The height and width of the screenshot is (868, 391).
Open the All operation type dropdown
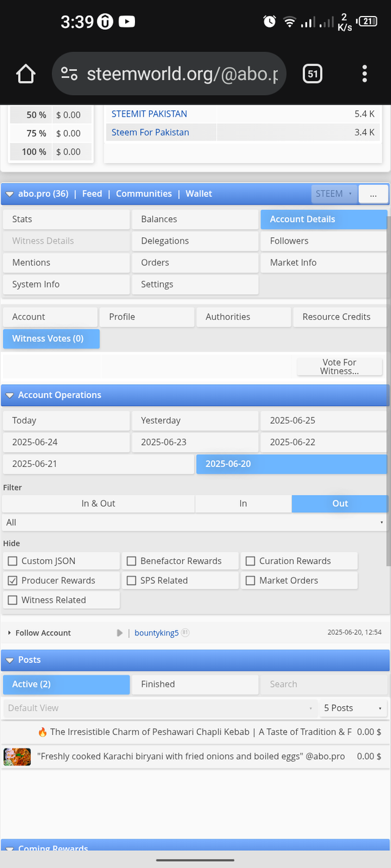(x=194, y=523)
